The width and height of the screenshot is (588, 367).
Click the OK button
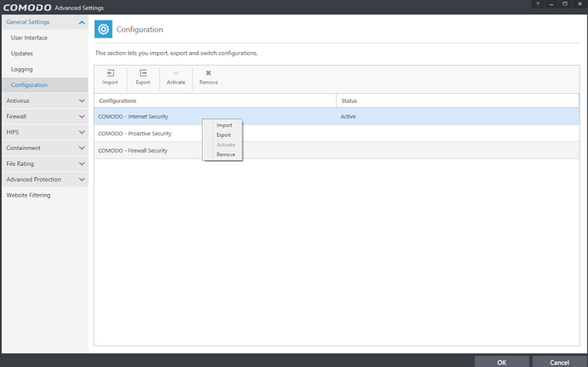point(502,362)
